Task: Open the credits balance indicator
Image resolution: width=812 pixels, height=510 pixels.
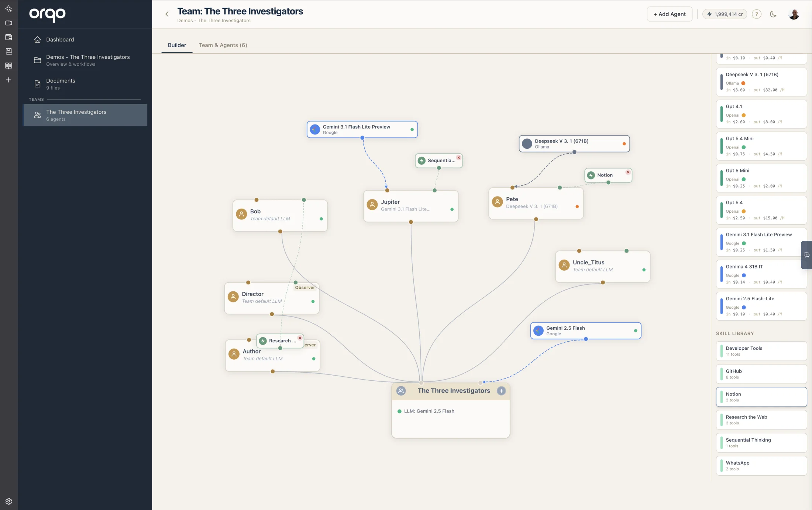Action: (725, 14)
